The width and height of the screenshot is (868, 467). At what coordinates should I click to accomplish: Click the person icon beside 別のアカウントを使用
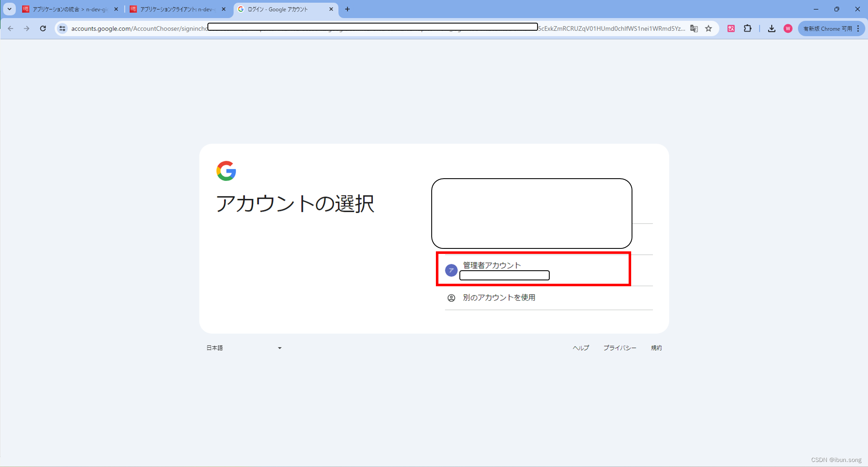[451, 298]
